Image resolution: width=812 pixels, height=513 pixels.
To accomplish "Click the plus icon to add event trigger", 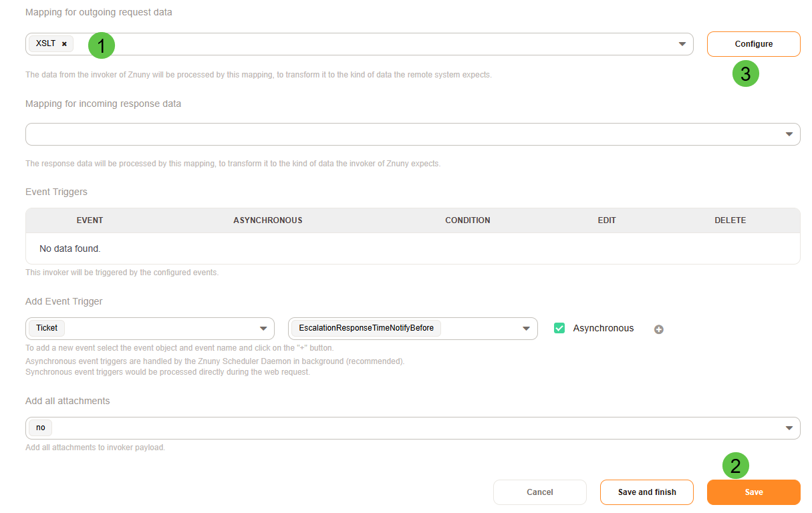I will pyautogui.click(x=658, y=329).
